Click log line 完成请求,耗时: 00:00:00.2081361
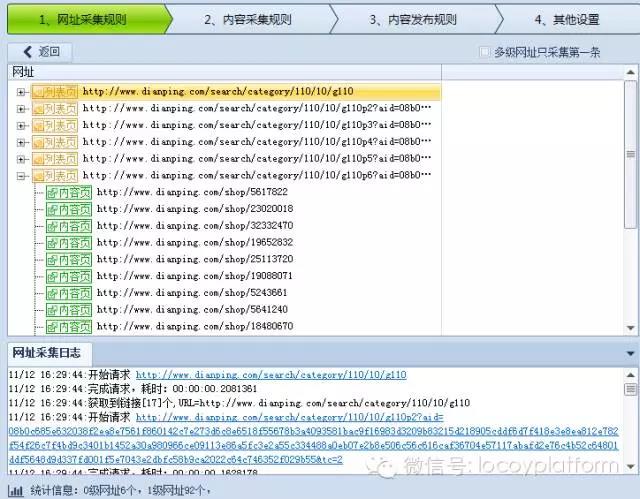The image size is (640, 499). pos(133,389)
